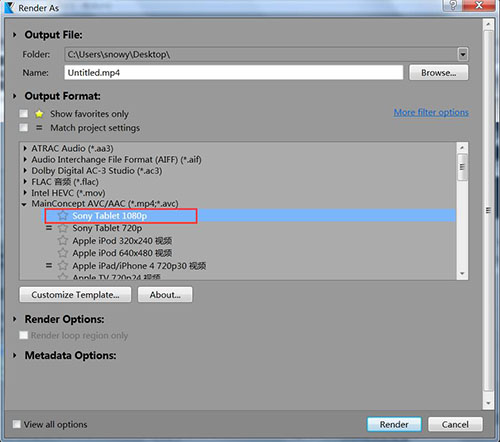Check Match project settings option
500x442 pixels.
point(24,128)
